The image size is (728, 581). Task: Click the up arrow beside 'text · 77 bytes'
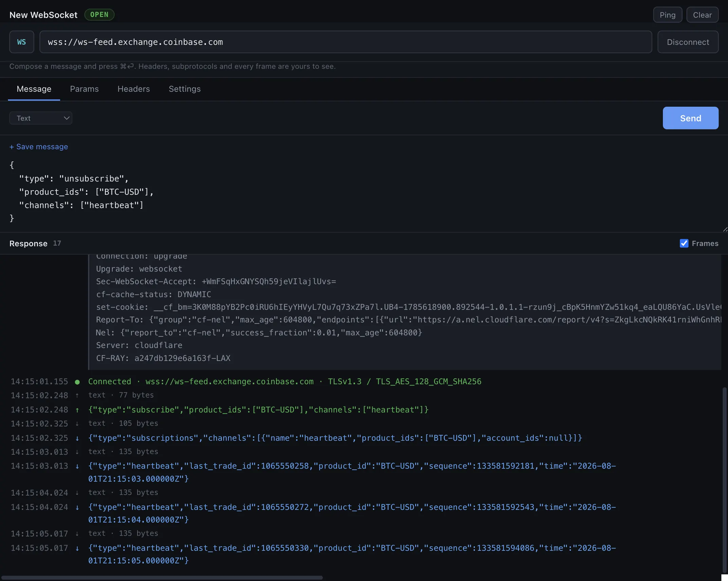(x=77, y=395)
